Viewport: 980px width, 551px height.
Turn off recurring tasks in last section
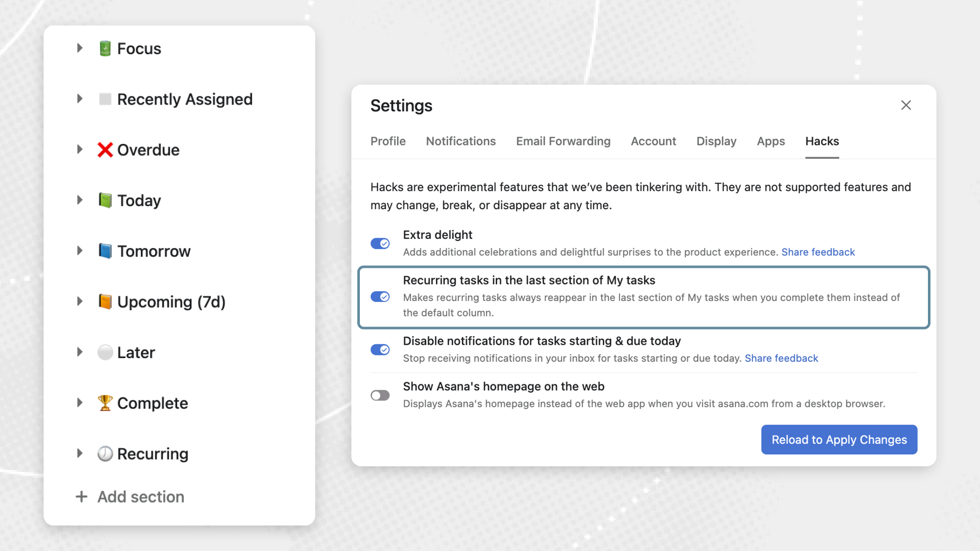380,296
